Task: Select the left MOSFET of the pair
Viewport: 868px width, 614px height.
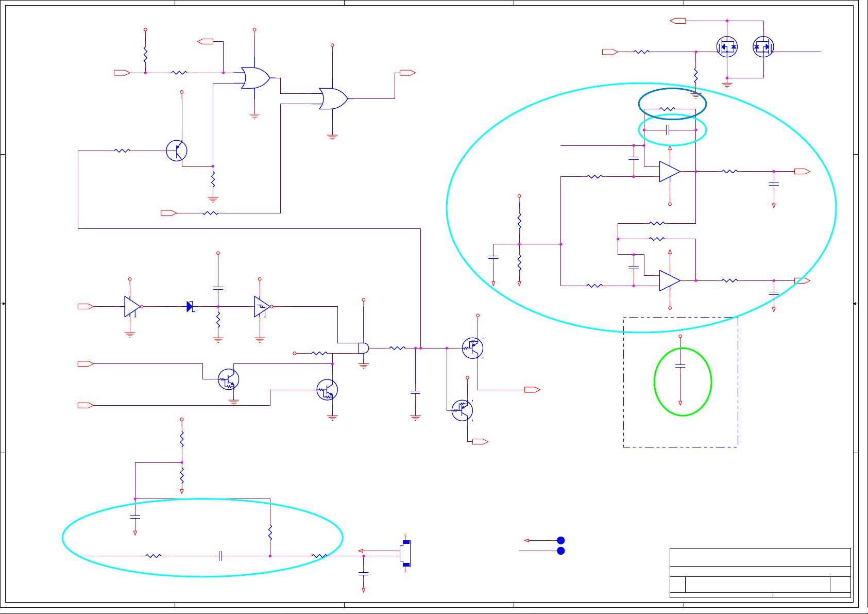Action: 727,47
